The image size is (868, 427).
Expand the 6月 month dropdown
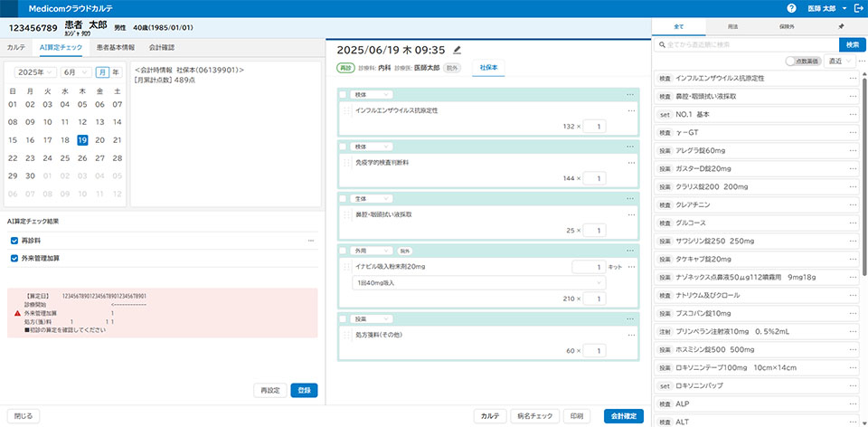(x=76, y=71)
